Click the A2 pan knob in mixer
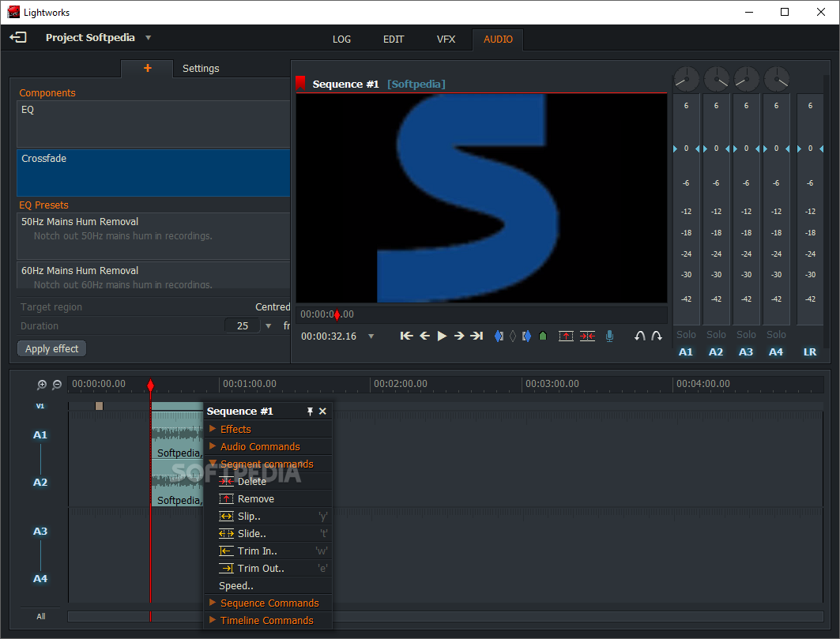This screenshot has height=639, width=840. [716, 80]
